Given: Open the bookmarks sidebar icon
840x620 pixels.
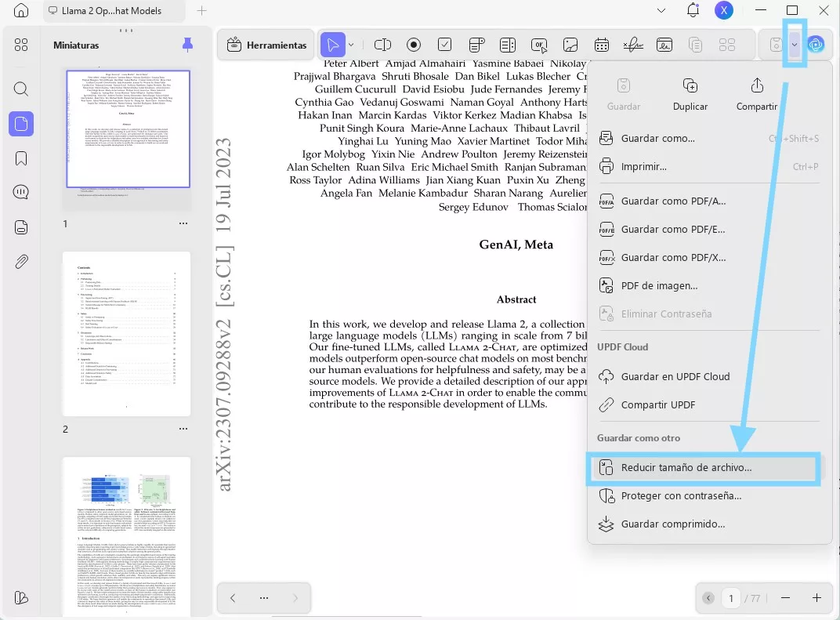Looking at the screenshot, I should point(21,158).
